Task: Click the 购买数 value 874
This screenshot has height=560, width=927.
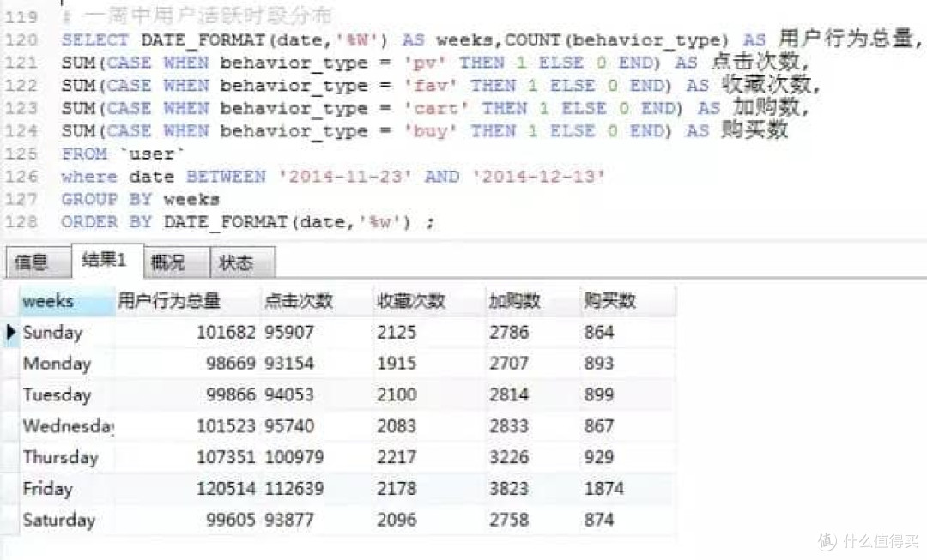Action: point(599,520)
